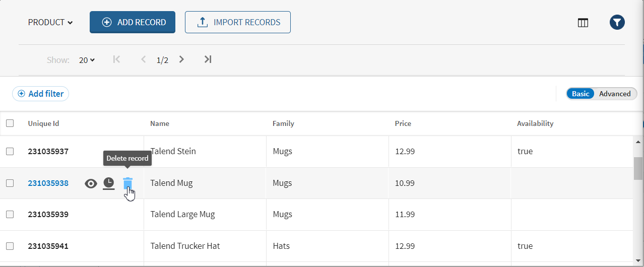This screenshot has height=267, width=644.
Task: Go to the previous page arrow
Action: [144, 59]
